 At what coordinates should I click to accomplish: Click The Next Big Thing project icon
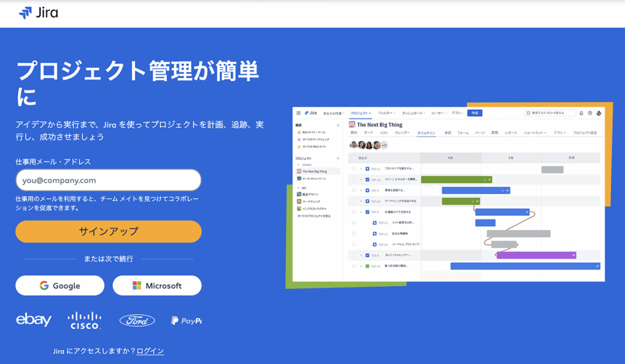(x=352, y=124)
